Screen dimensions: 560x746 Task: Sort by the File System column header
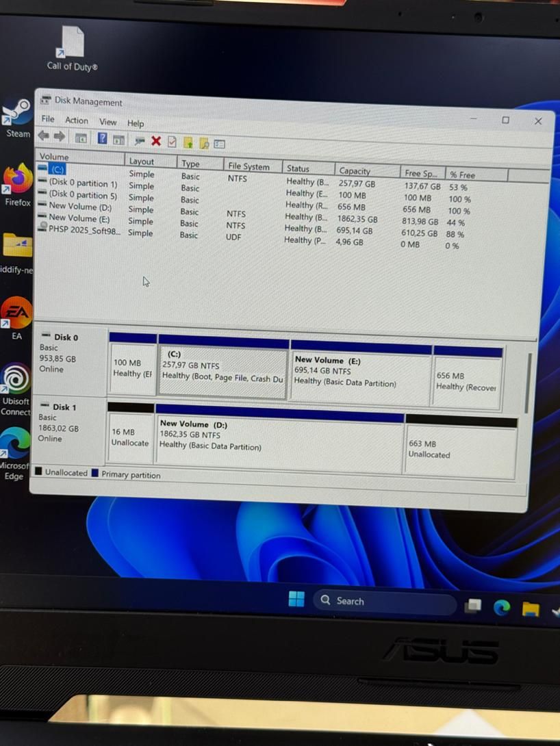click(253, 166)
